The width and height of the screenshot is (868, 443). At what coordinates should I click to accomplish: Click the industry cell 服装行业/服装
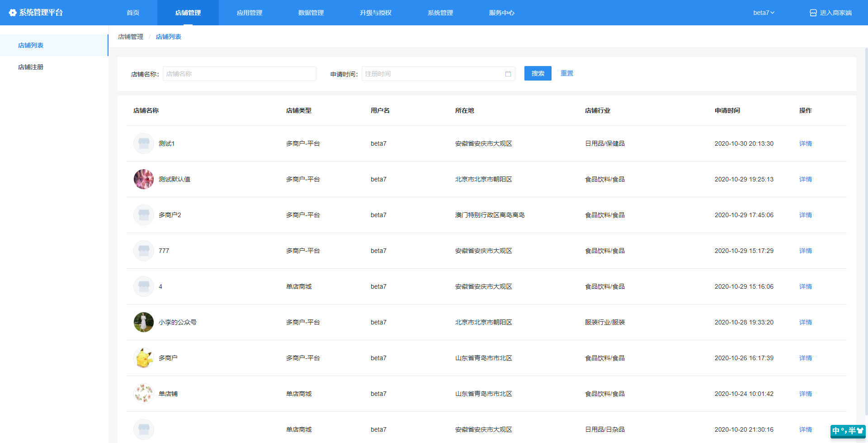(x=605, y=322)
